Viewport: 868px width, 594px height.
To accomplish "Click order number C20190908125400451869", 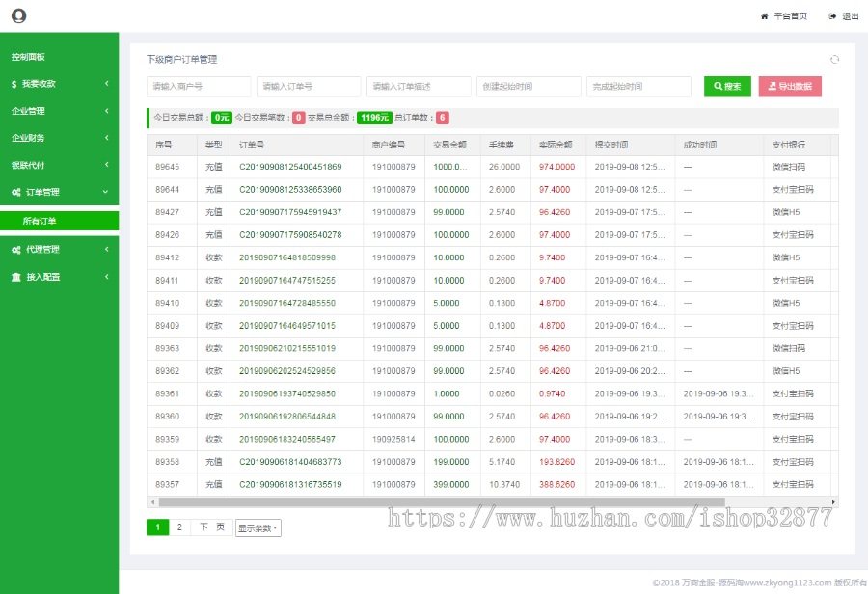I will click(x=290, y=167).
